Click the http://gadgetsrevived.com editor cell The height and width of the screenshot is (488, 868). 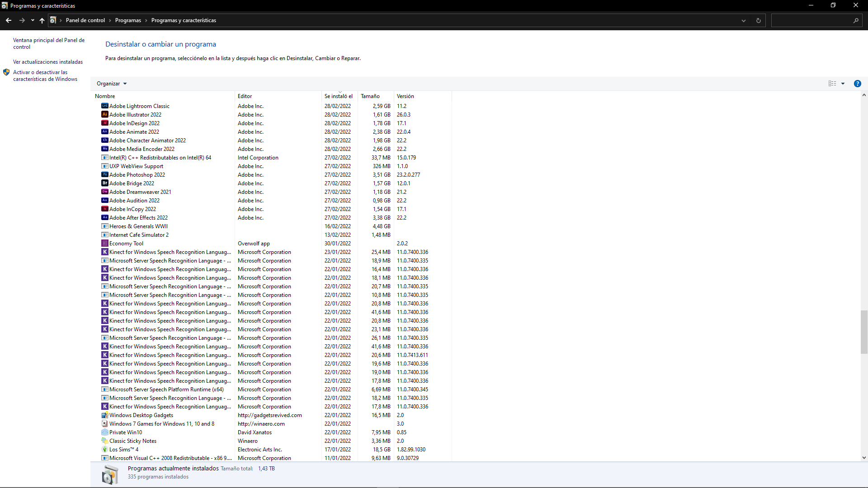(x=270, y=415)
